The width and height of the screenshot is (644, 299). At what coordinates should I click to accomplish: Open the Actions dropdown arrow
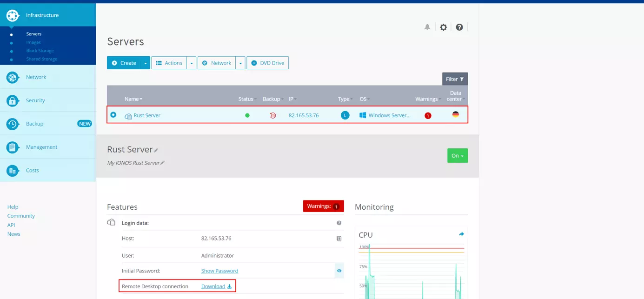point(192,63)
